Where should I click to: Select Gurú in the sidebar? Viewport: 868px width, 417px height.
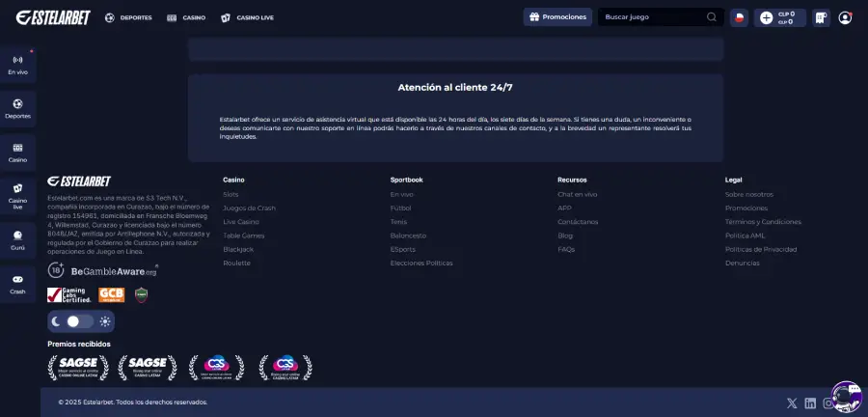coord(17,240)
